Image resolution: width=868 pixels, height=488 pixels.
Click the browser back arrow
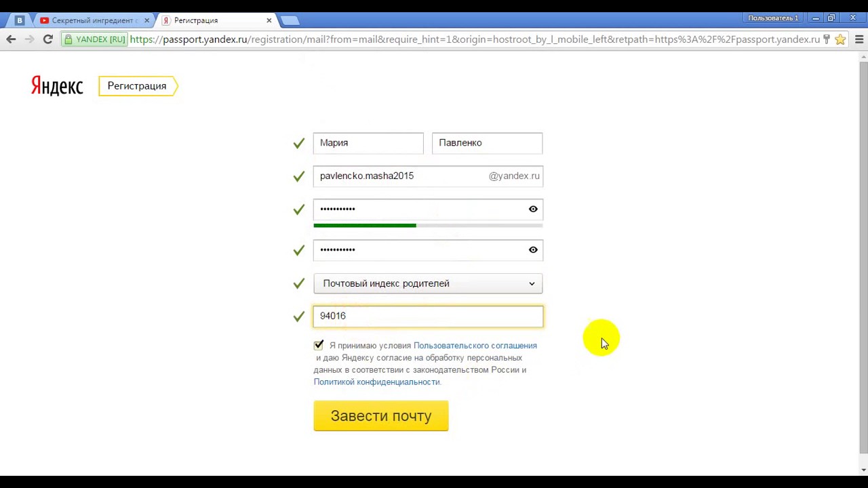(11, 39)
